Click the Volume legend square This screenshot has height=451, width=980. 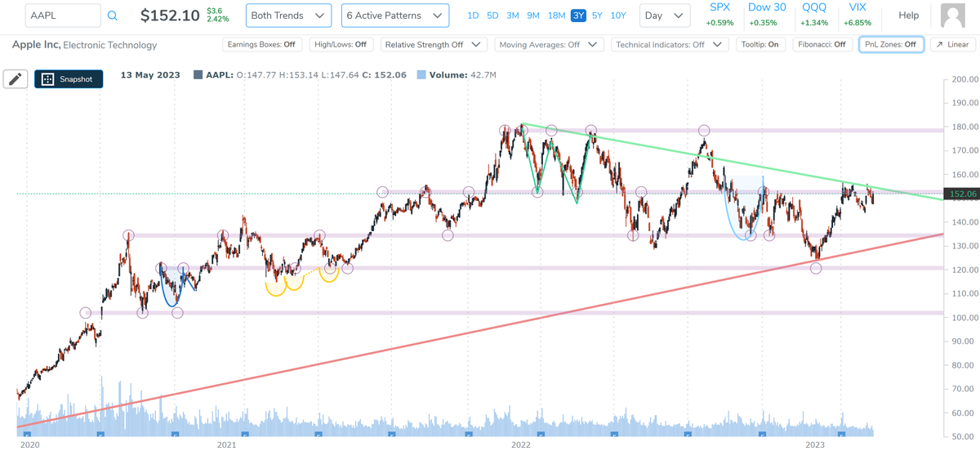(x=421, y=75)
